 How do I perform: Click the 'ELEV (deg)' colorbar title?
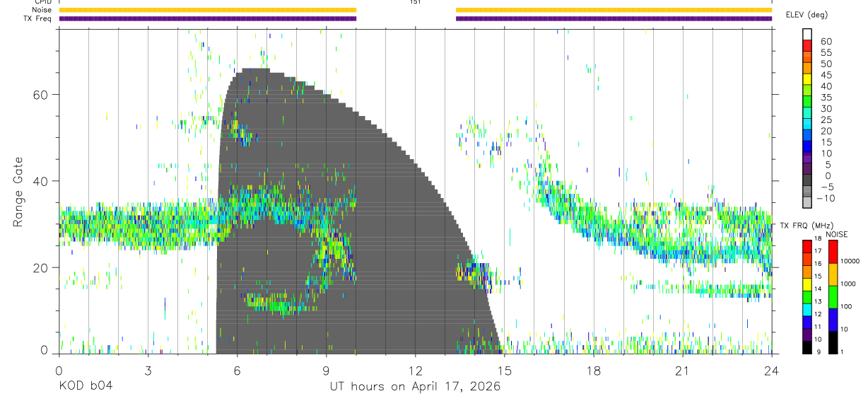pyautogui.click(x=807, y=15)
